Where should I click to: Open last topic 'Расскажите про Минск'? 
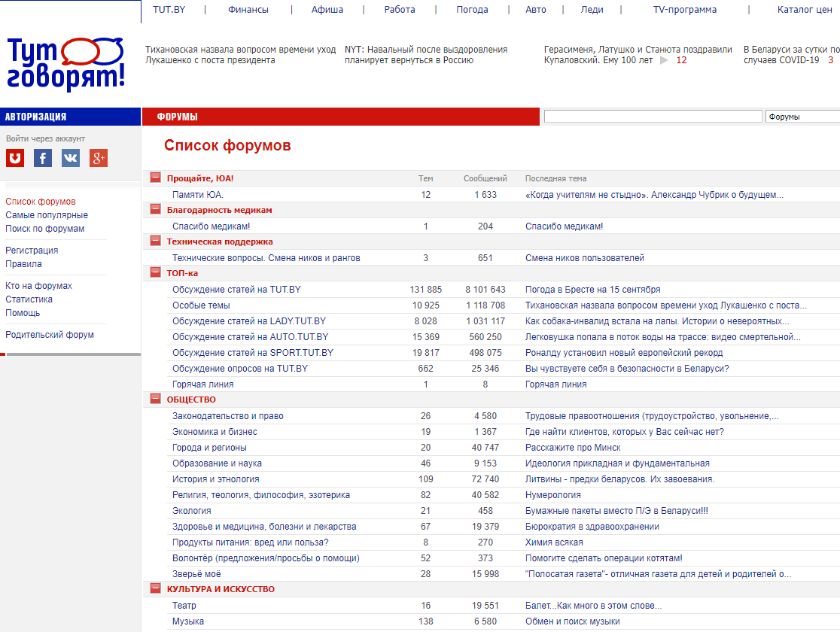tap(573, 448)
